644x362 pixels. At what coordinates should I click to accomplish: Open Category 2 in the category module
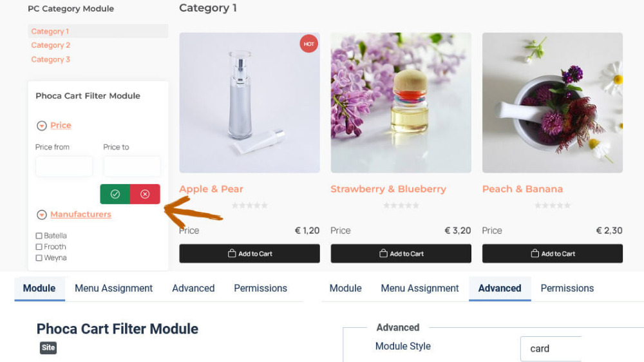[51, 45]
